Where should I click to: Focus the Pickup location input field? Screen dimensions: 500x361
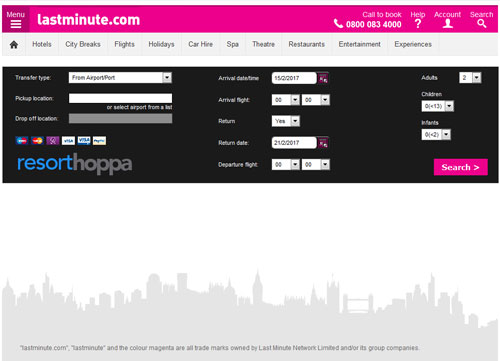120,98
